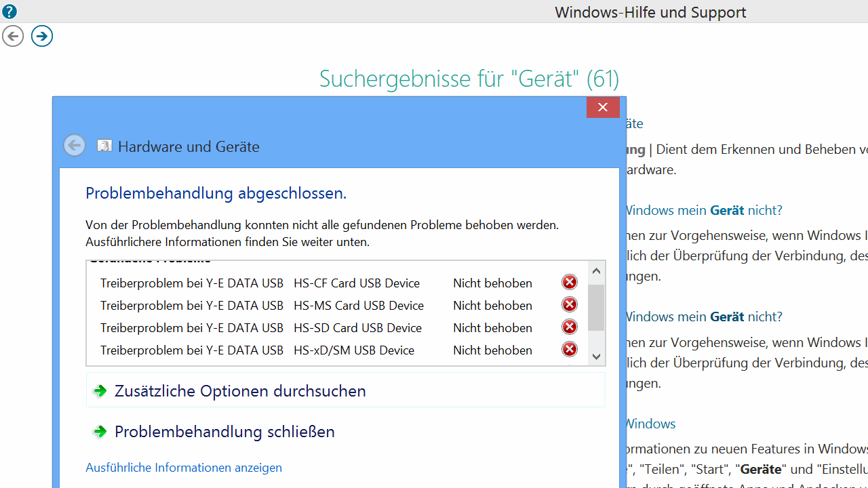Screen dimensions: 868x488
Task: Choose Zusätzliche Optionen durchsuchen
Action: pos(240,391)
